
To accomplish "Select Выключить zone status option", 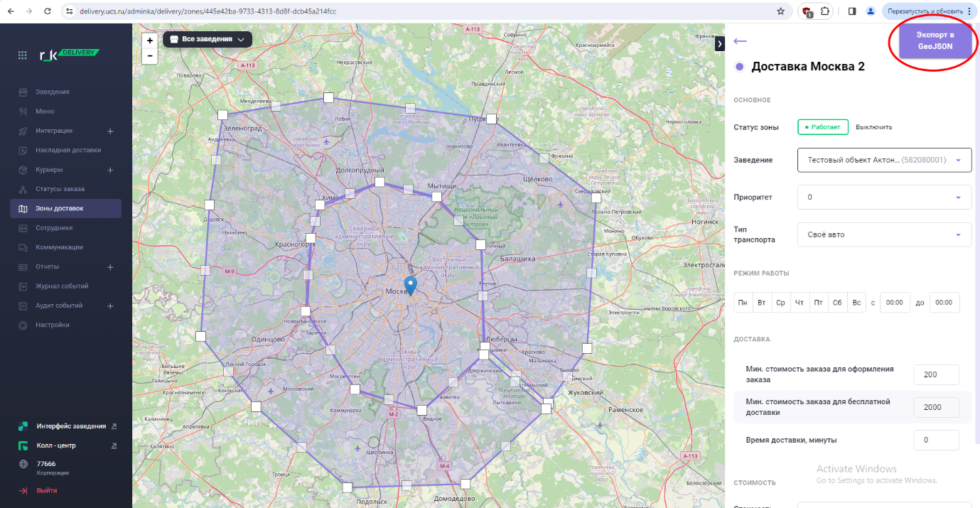I will point(873,127).
